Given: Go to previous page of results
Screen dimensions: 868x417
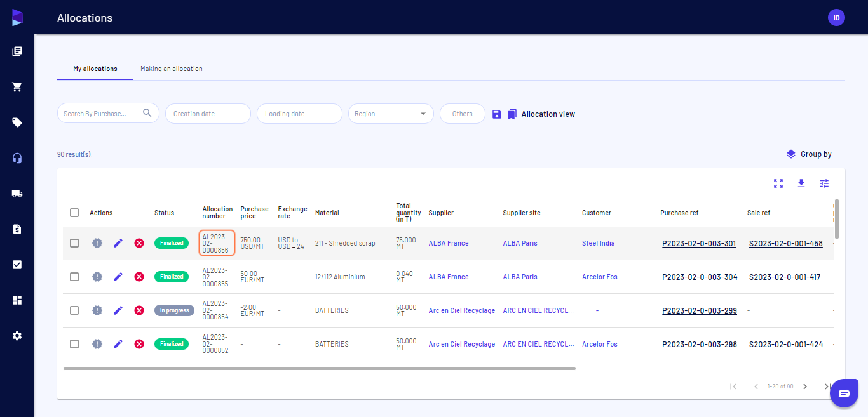Looking at the screenshot, I should [x=756, y=387].
